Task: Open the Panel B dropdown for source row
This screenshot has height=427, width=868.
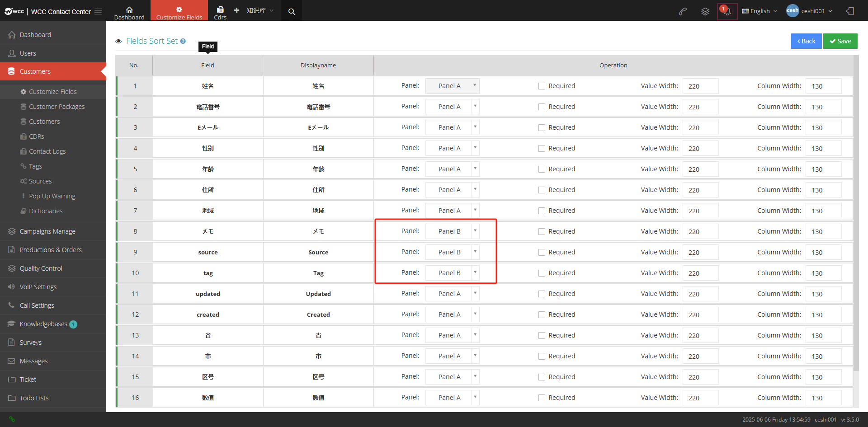Action: [452, 252]
